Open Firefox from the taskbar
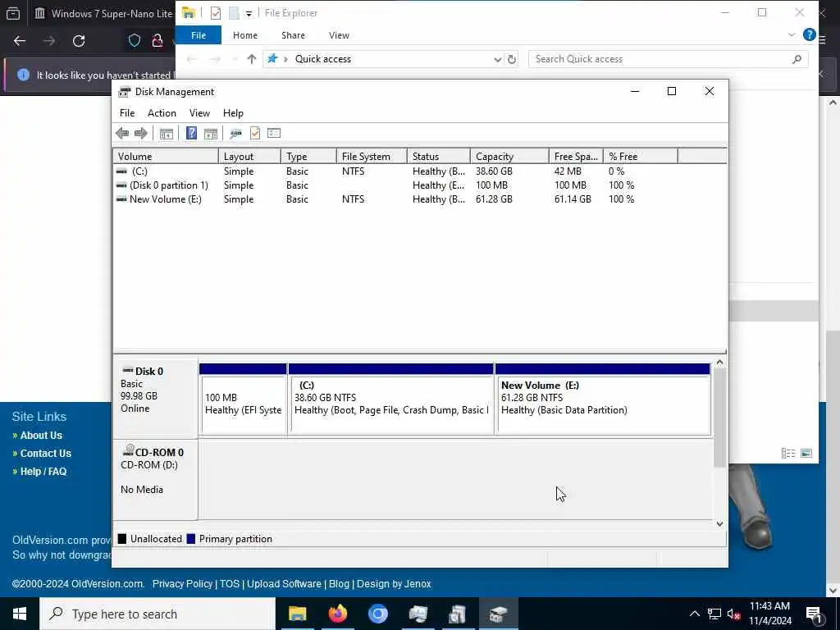The height and width of the screenshot is (630, 840). coord(337,614)
